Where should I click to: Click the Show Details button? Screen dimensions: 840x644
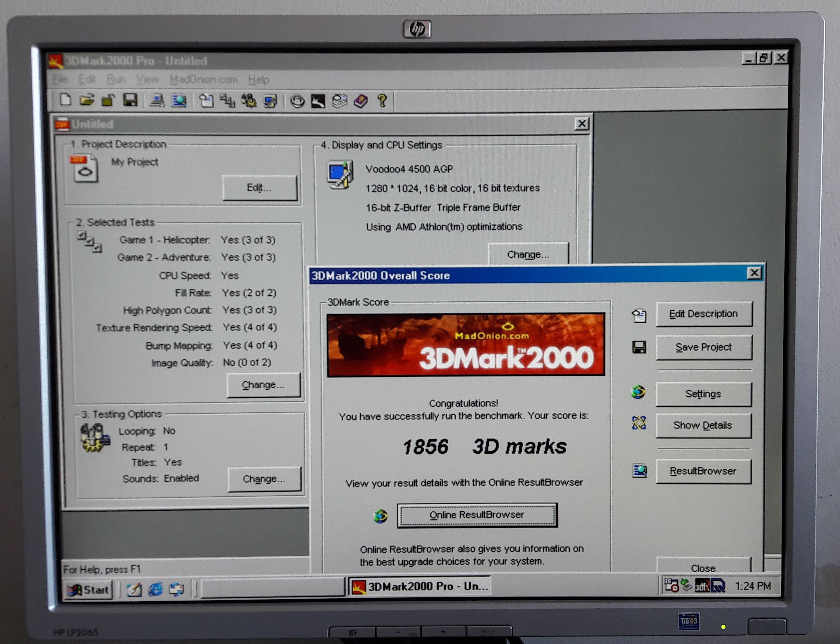pyautogui.click(x=703, y=425)
